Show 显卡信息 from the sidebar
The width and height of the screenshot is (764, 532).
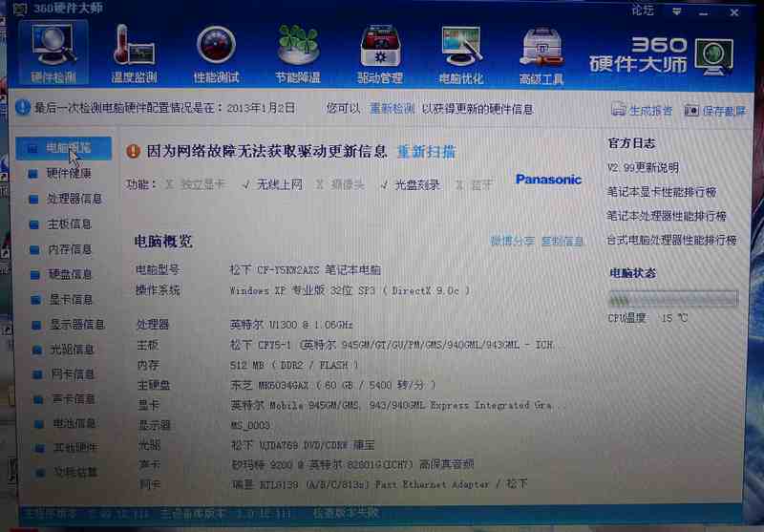point(70,299)
